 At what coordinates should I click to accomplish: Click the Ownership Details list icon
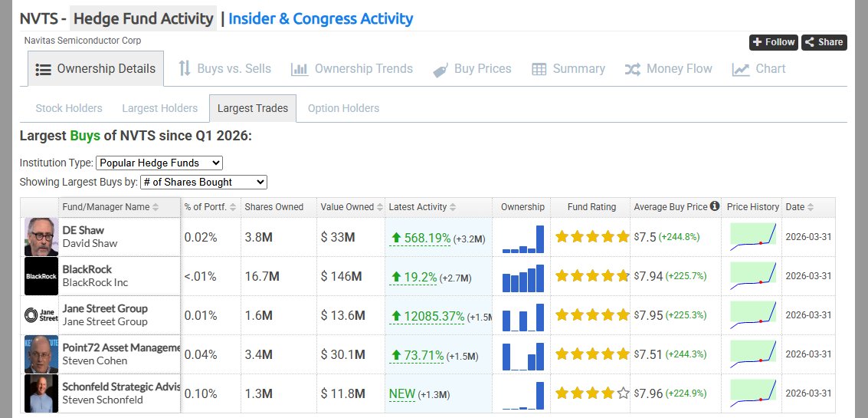click(x=43, y=69)
